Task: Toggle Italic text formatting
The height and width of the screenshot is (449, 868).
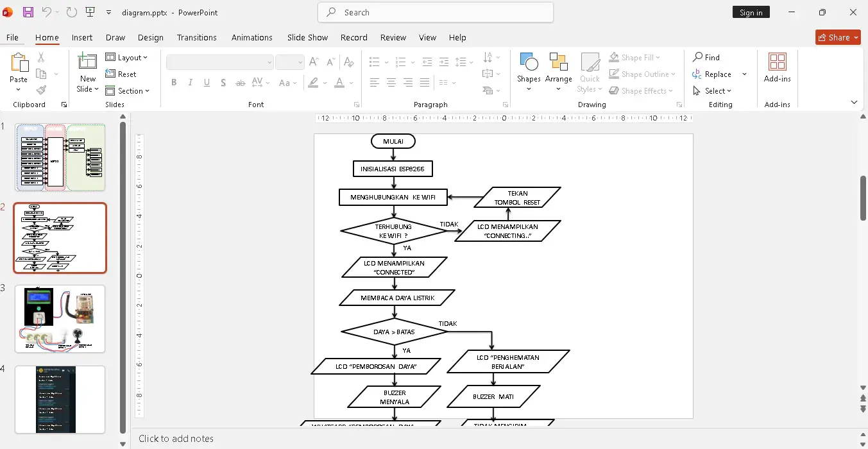Action: [190, 83]
